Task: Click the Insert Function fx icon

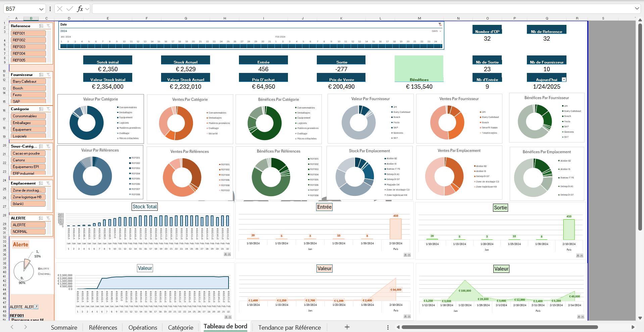Action: 80,9
